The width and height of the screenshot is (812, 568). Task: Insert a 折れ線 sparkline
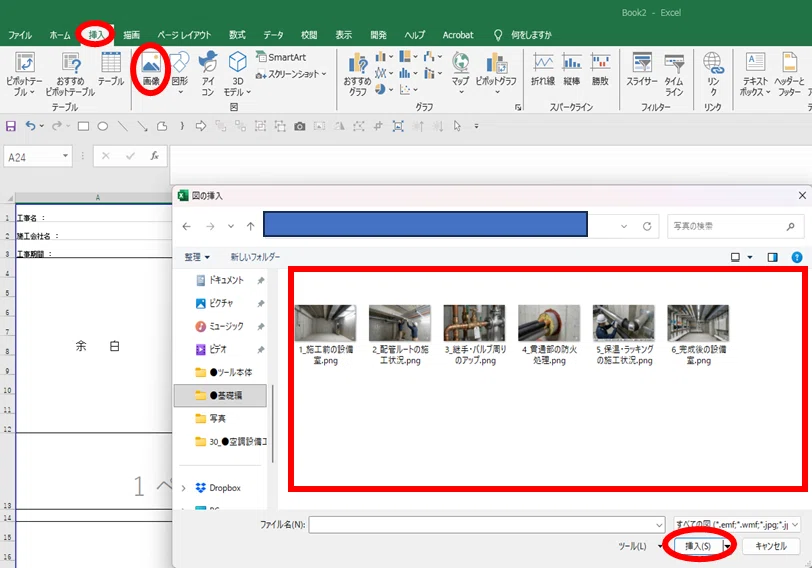tap(543, 69)
